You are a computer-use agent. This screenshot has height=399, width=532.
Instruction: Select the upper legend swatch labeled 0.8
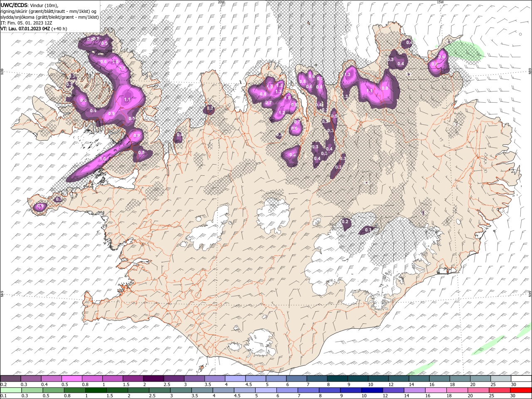click(x=92, y=379)
